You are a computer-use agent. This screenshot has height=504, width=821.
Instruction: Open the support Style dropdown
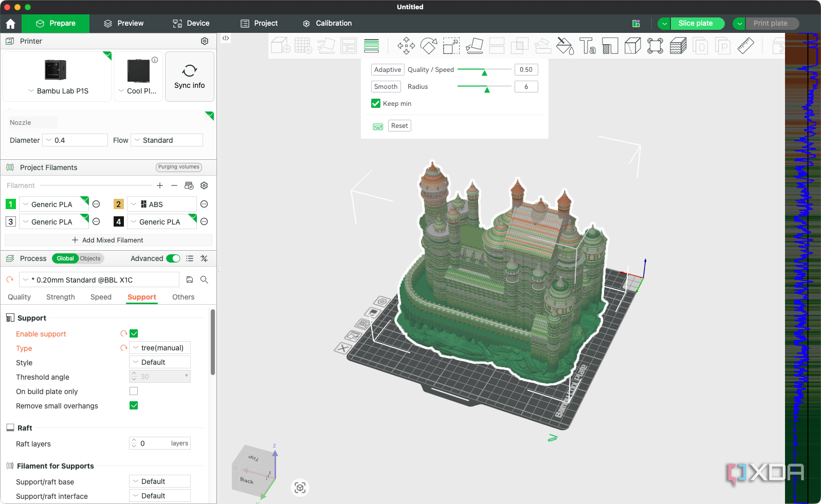pyautogui.click(x=160, y=362)
